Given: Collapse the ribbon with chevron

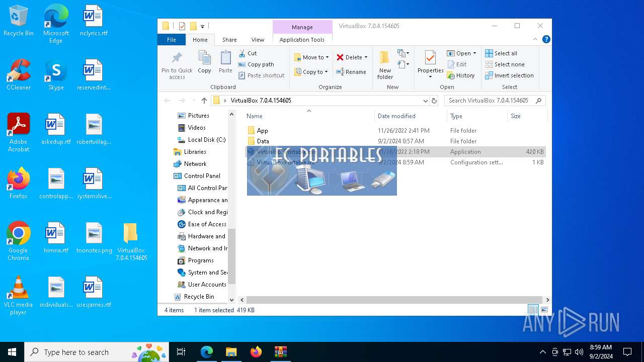Looking at the screenshot, I should pos(535,39).
